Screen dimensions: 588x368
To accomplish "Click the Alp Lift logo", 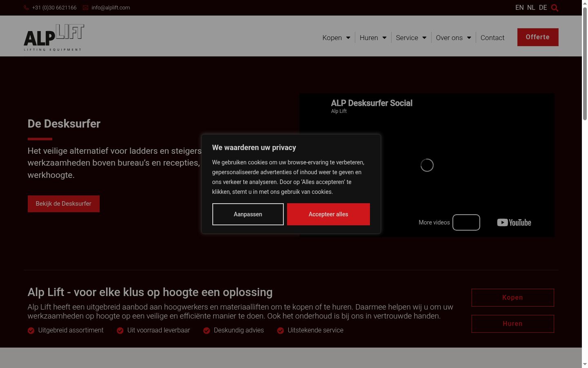I will (x=54, y=38).
